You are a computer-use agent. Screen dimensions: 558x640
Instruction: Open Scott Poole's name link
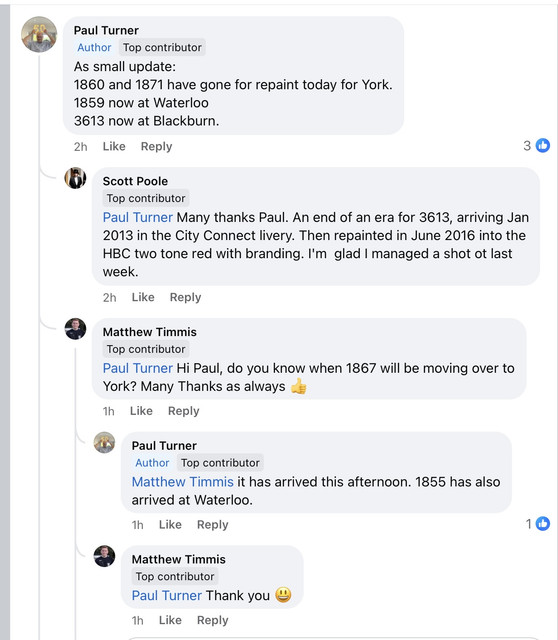coord(135,181)
